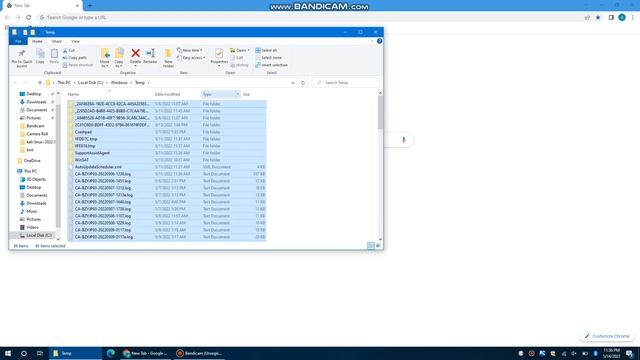
Task: Click Select all in the ribbon
Action: [266, 50]
